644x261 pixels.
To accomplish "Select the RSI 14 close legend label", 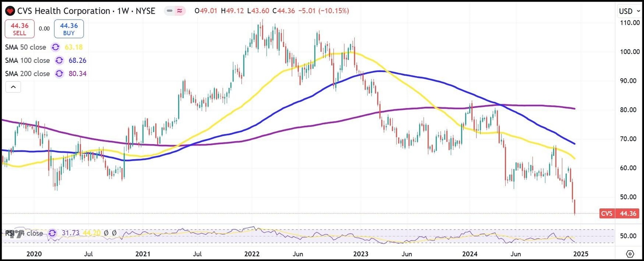I will click(25, 233).
